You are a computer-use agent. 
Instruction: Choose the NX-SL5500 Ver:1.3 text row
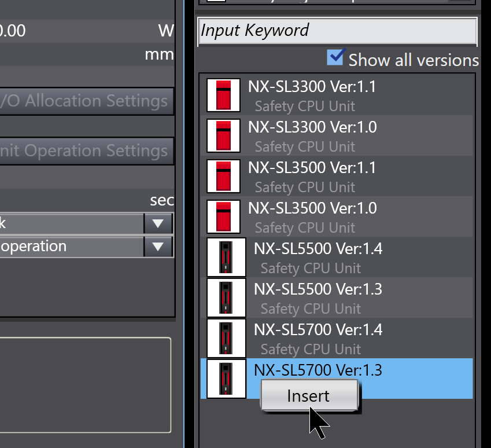coord(337,298)
